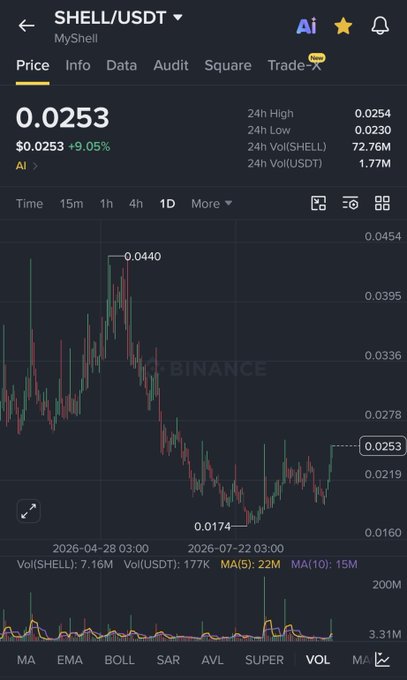Image resolution: width=407 pixels, height=680 pixels.
Task: Open chart display settings icon
Action: 350,203
